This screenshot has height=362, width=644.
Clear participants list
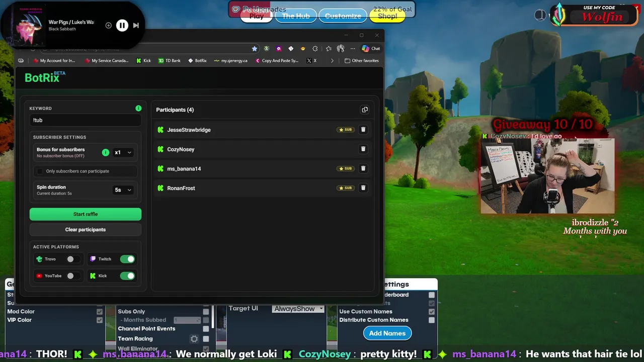pos(86,230)
